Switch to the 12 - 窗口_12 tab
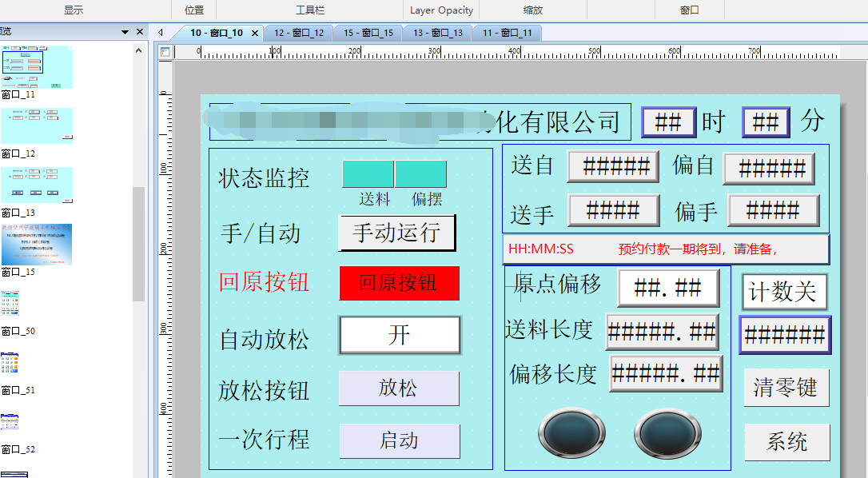 [299, 33]
